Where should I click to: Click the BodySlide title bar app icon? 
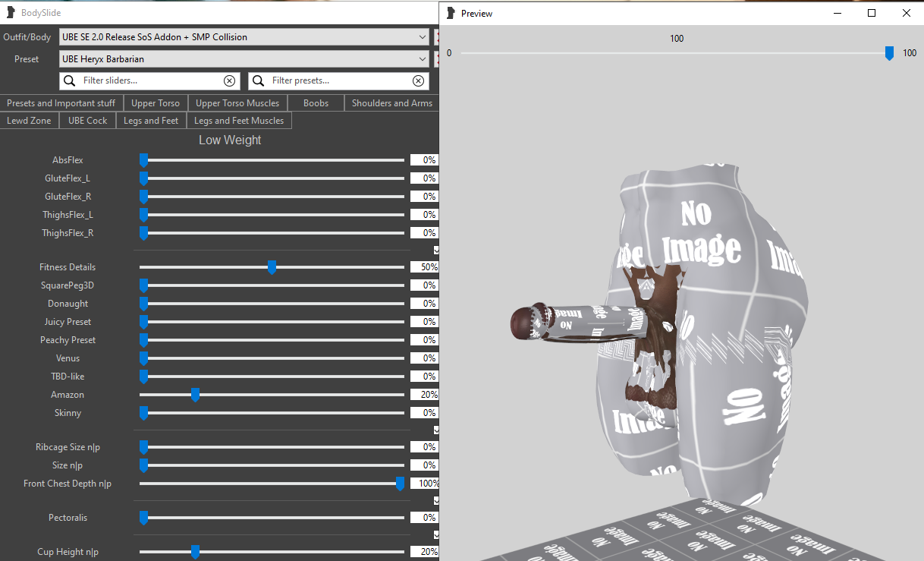11,12
